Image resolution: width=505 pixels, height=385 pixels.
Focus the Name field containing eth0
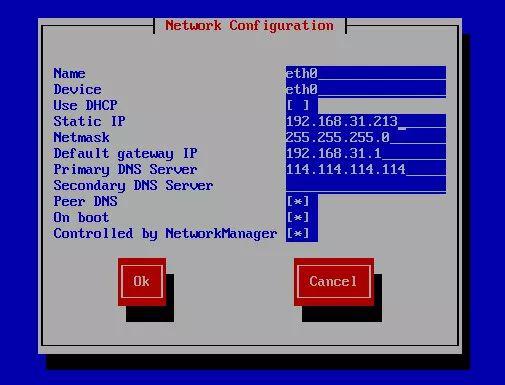(x=366, y=73)
